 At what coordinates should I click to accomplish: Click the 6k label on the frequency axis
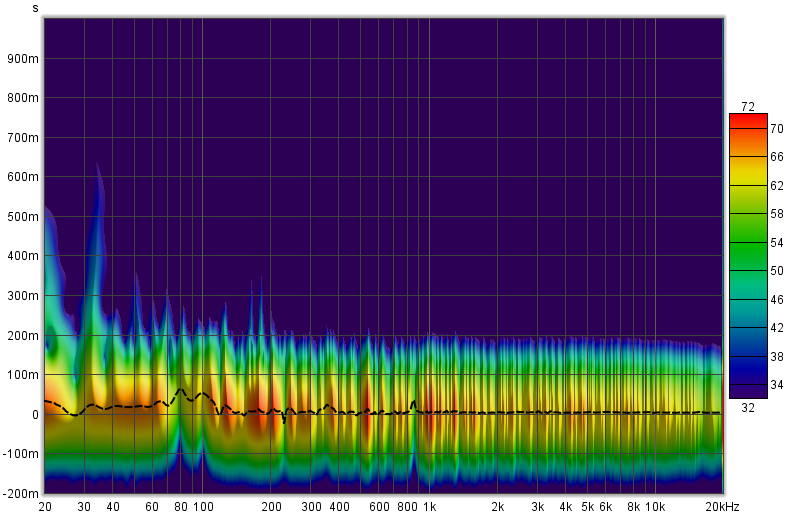pos(606,507)
